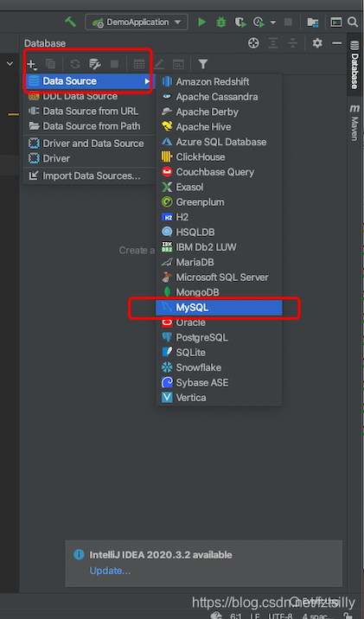The image size is (364, 619).
Task: Hide the Database panel with minus button
Action: [336, 42]
